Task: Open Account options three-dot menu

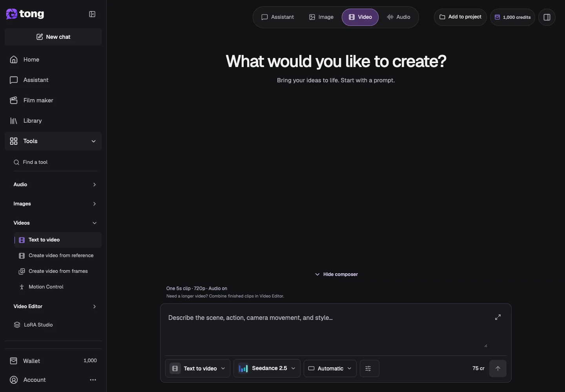Action: click(x=93, y=380)
